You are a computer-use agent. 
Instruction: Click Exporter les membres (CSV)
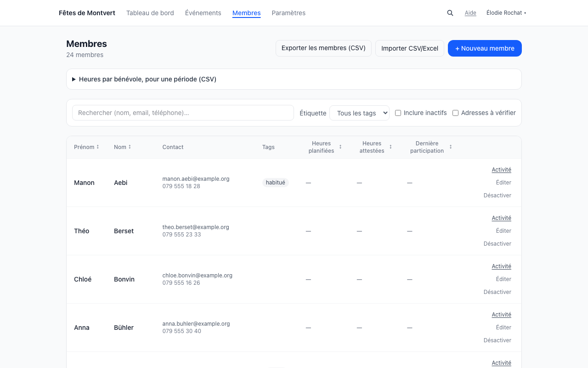(x=323, y=48)
